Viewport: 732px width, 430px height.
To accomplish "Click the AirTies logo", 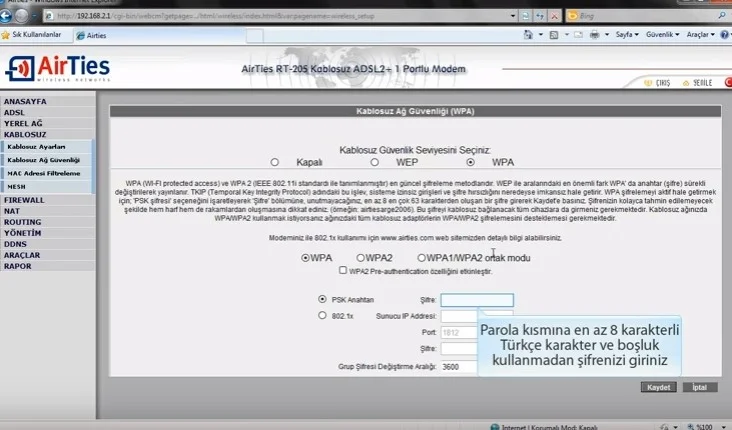I will click(59, 69).
